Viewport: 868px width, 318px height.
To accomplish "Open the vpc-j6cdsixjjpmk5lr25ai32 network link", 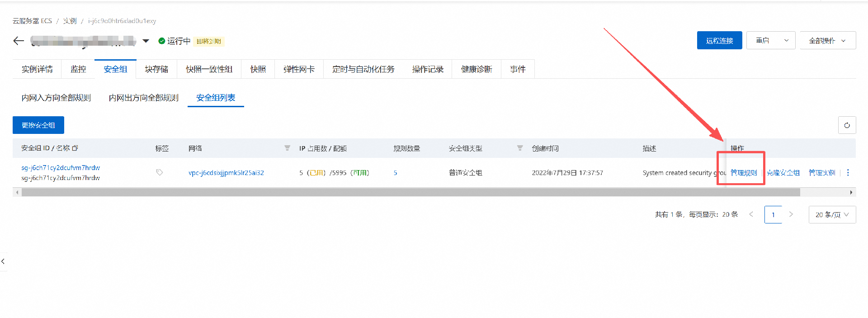I will (226, 173).
